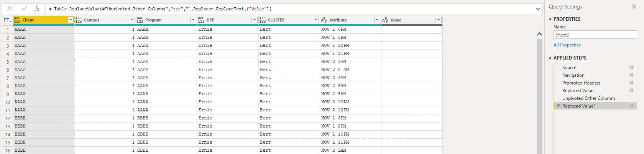Open settings gear for Replaced Value step
Image resolution: width=644 pixels, height=154 pixels.
pyautogui.click(x=631, y=90)
